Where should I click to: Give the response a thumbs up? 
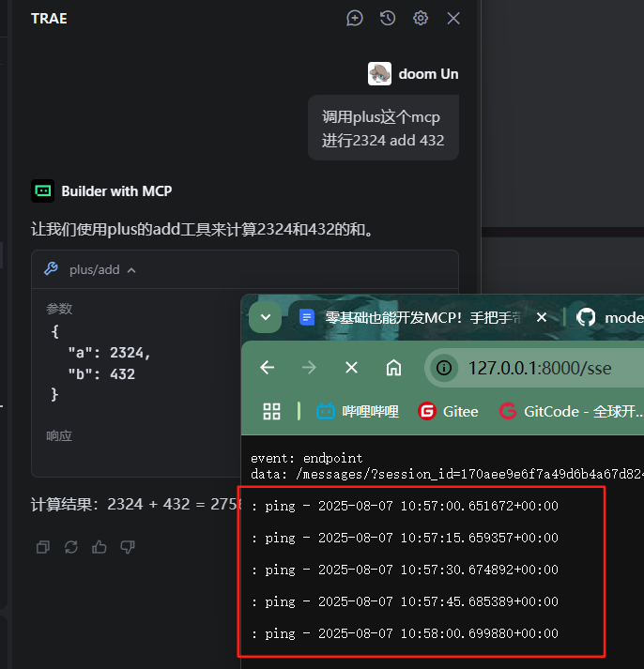tap(99, 547)
